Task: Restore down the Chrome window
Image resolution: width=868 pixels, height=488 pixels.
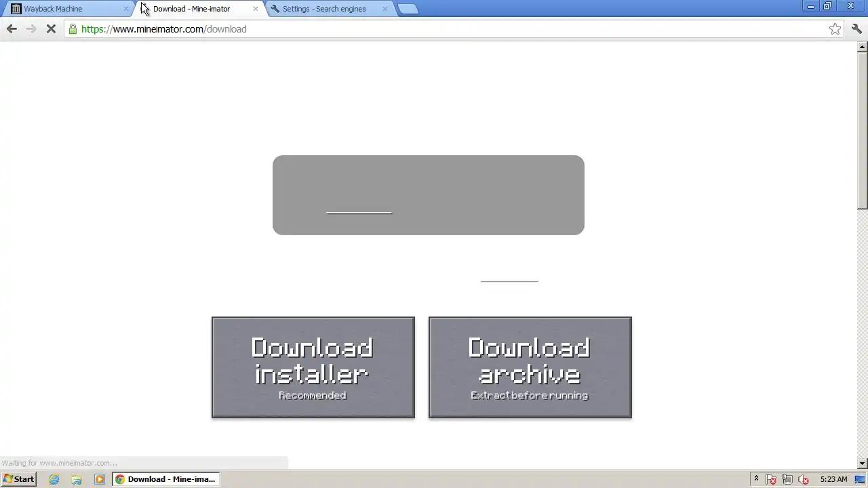Action: [827, 6]
